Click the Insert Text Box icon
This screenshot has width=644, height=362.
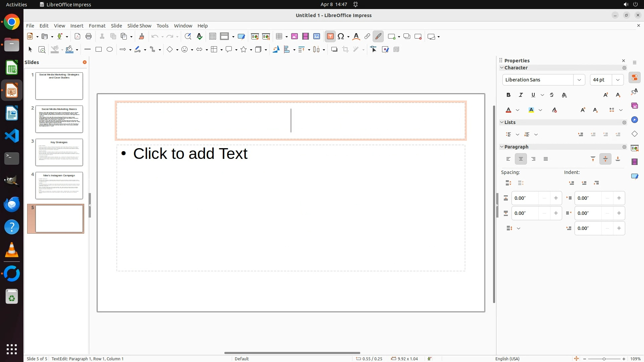[x=330, y=37]
